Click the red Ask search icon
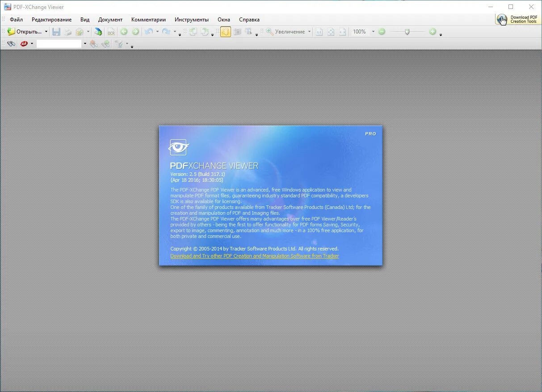542x392 pixels. [x=24, y=44]
